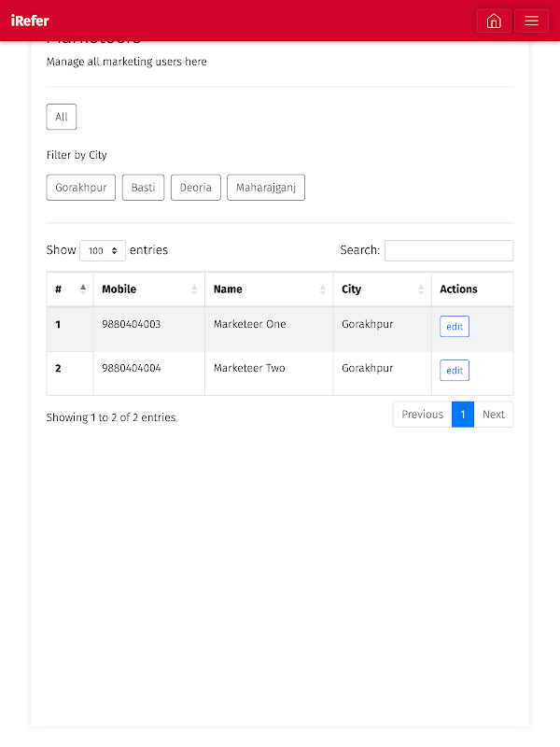Sort table by the Name column

coord(269,289)
